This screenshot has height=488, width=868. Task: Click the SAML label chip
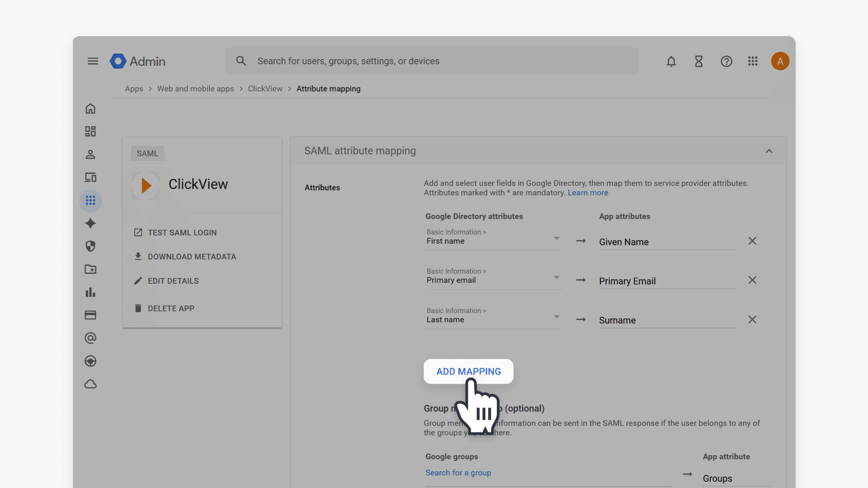coord(147,154)
